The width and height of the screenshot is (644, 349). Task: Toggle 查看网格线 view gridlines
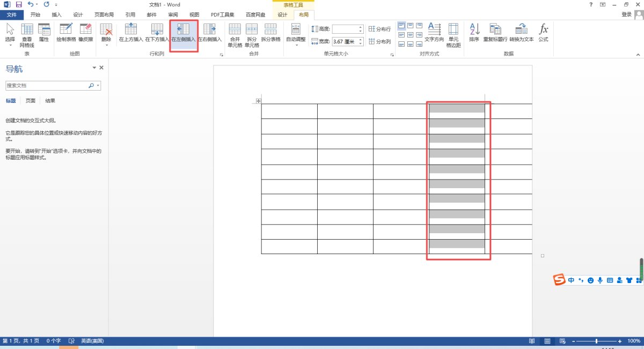click(x=27, y=30)
